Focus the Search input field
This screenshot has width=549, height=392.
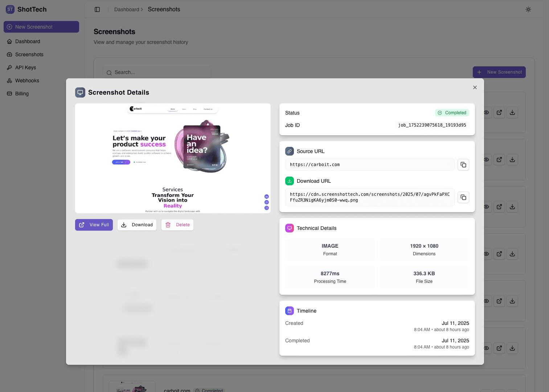pyautogui.click(x=157, y=72)
